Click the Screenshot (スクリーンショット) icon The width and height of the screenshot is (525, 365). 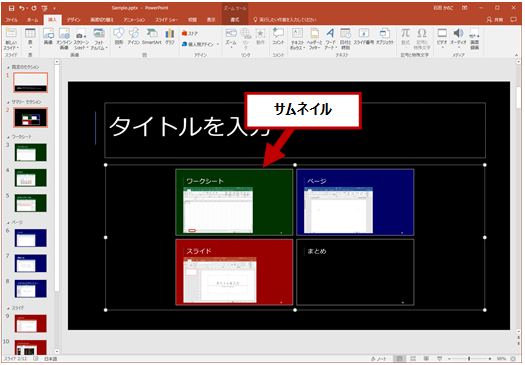click(81, 39)
